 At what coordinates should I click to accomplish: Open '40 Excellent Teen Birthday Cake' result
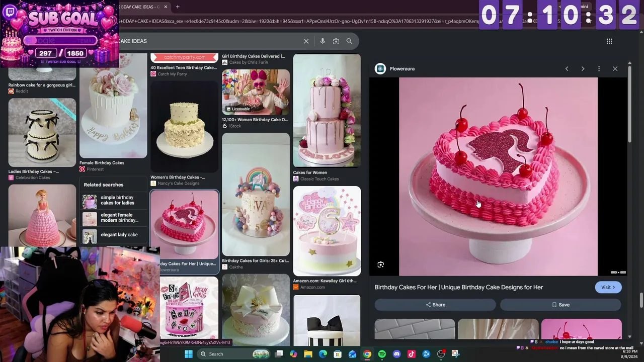coord(184,67)
